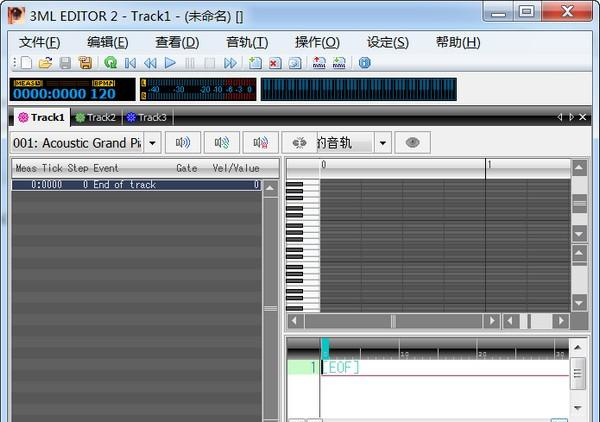Click the butterfly icon by track dropdown

click(299, 143)
